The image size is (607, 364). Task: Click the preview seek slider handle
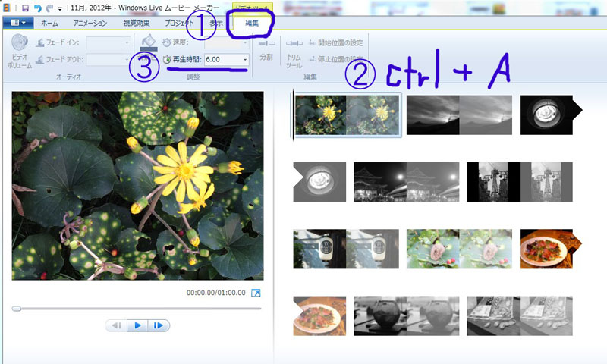pos(17,309)
